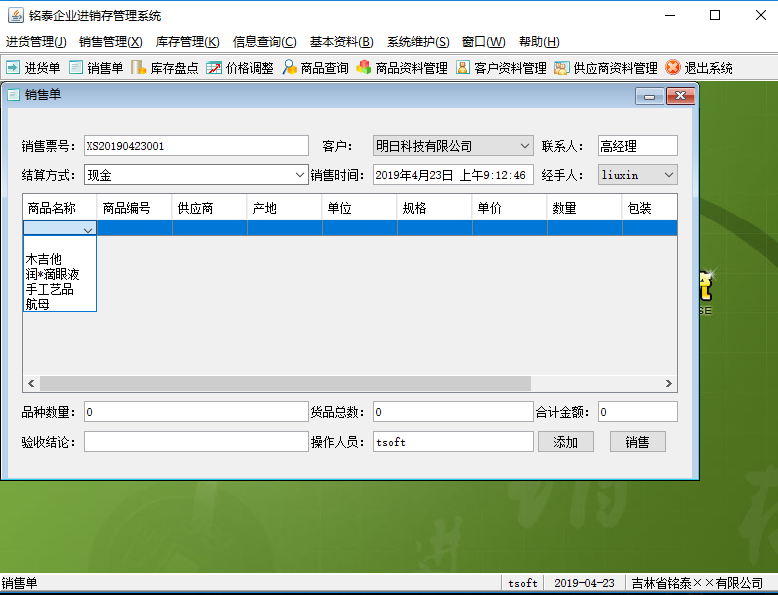Image resolution: width=778 pixels, height=595 pixels.
Task: Click the 产地 column header
Action: (284, 208)
